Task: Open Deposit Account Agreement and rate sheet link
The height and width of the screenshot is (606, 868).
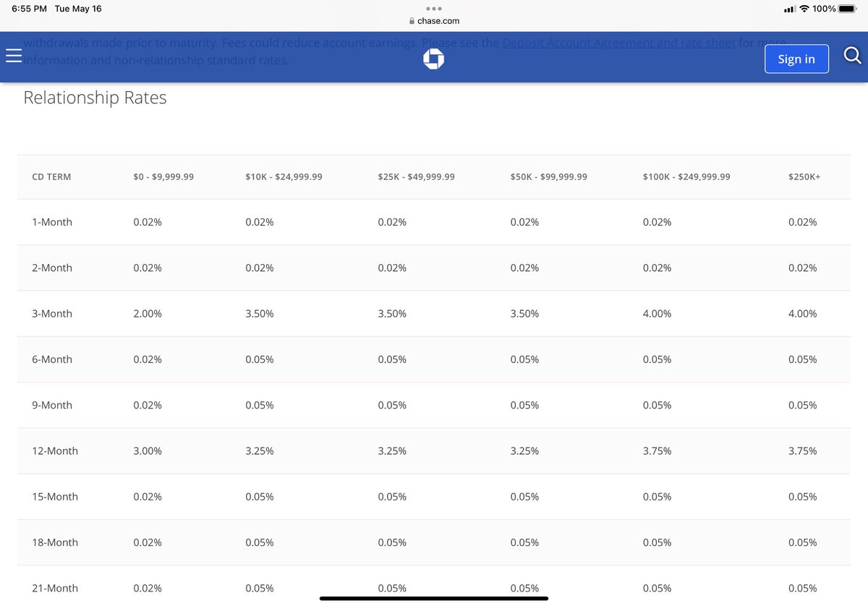Action: [x=618, y=43]
